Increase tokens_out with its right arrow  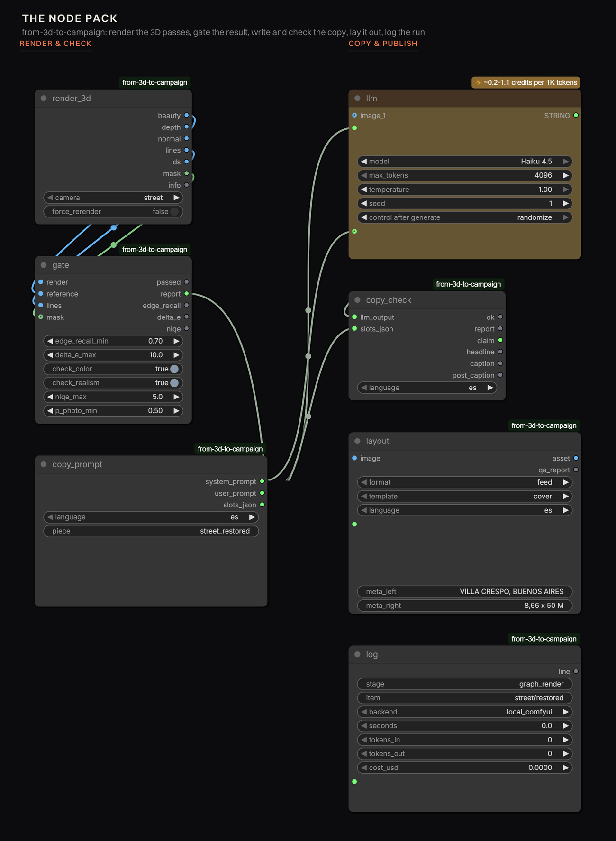[566, 754]
